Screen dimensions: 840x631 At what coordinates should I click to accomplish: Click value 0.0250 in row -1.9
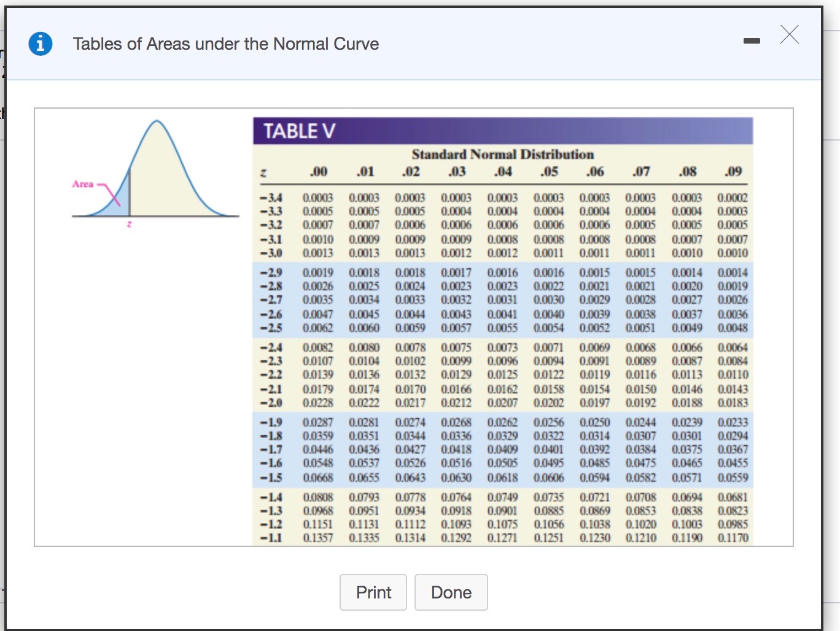click(595, 422)
